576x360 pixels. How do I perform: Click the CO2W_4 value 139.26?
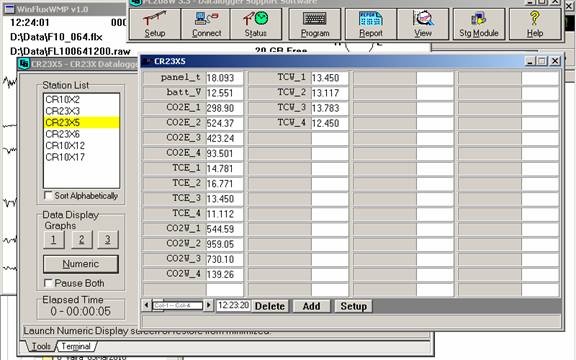(x=224, y=274)
